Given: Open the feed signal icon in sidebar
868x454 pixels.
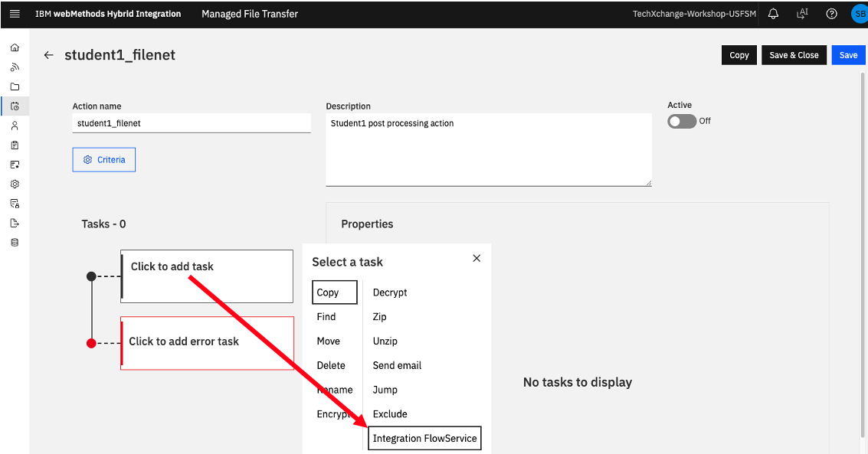Looking at the screenshot, I should click(x=15, y=67).
